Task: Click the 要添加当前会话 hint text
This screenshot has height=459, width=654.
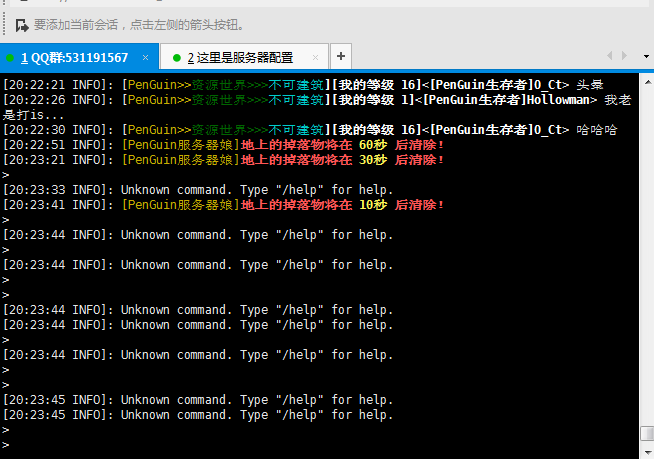Action: 139,24
